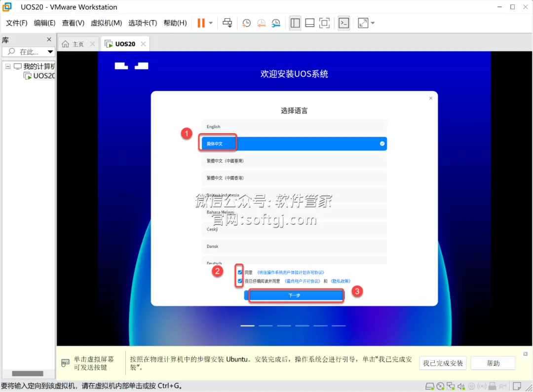Click the hard disk status icon
Image resolution: width=533 pixels, height=392 pixels.
(x=430, y=386)
